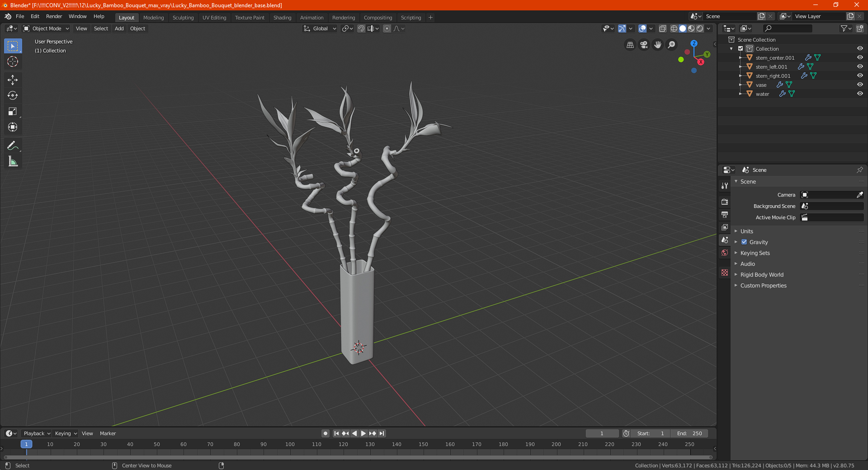Image resolution: width=868 pixels, height=470 pixels.
Task: Open the Output properties tab
Action: coord(725,214)
